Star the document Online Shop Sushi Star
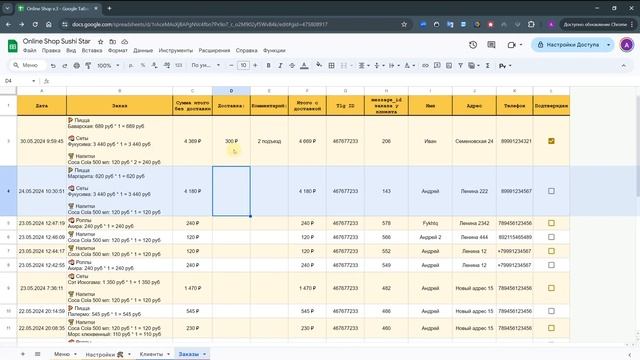The width and height of the screenshot is (640, 360). [100, 42]
